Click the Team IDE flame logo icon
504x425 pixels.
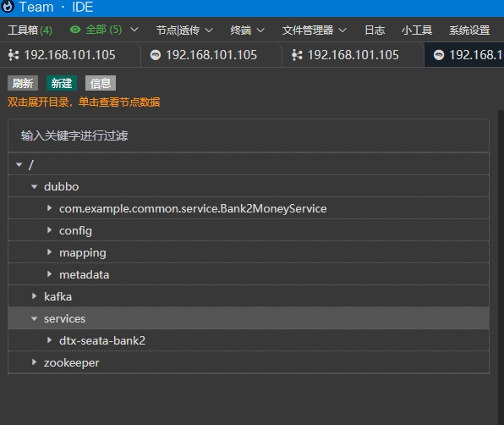click(x=7, y=6)
